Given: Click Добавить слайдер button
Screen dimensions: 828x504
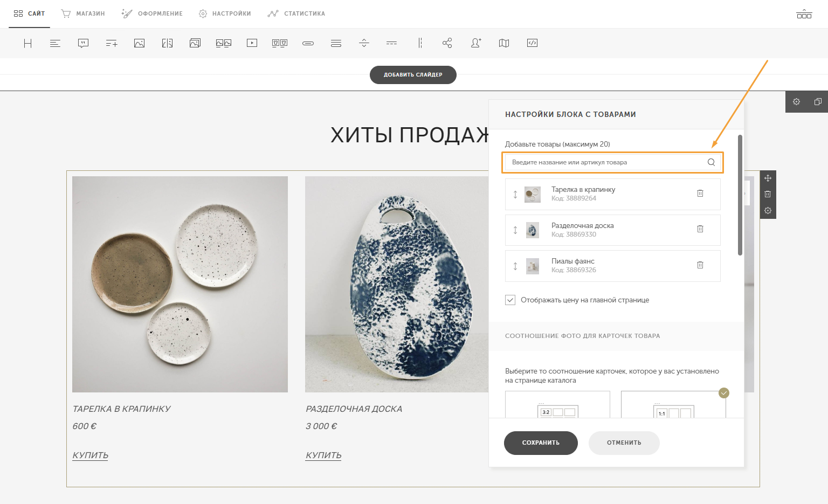Looking at the screenshot, I should pos(413,75).
